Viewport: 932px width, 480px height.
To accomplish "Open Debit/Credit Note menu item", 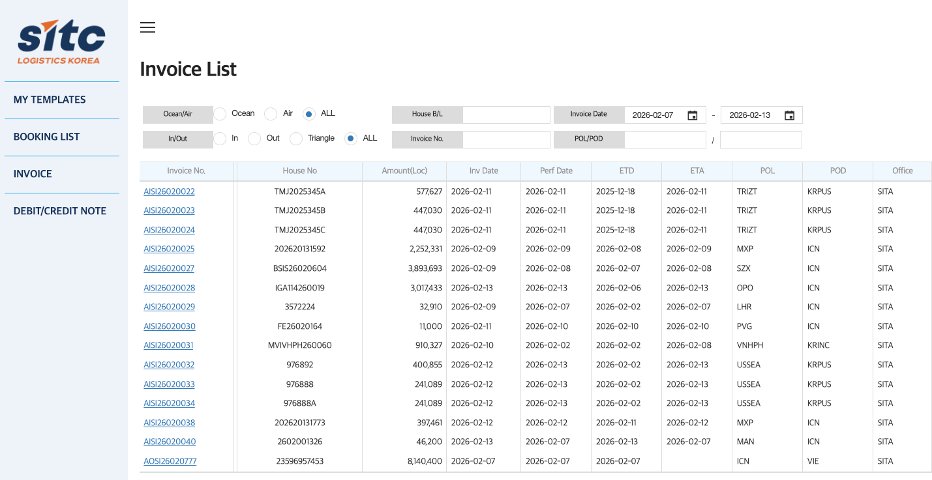I will point(61,211).
